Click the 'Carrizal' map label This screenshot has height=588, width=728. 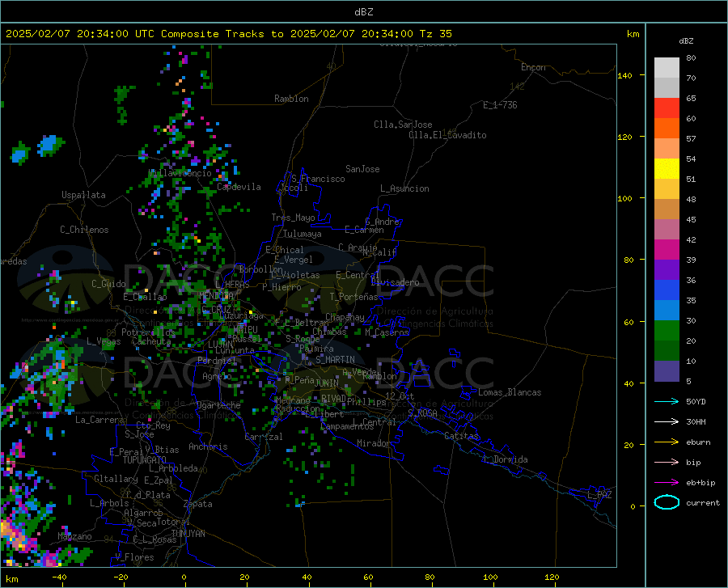click(264, 437)
